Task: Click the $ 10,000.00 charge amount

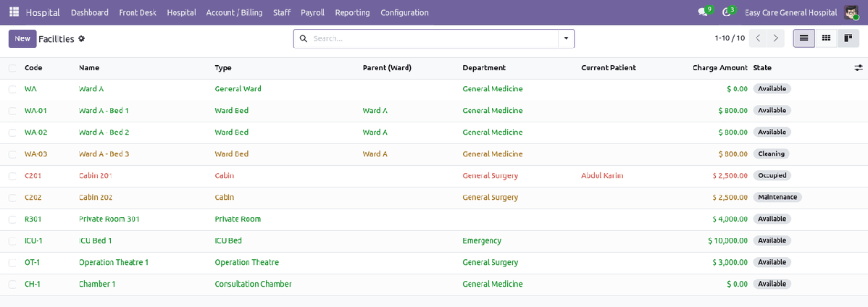Action: pyautogui.click(x=728, y=240)
